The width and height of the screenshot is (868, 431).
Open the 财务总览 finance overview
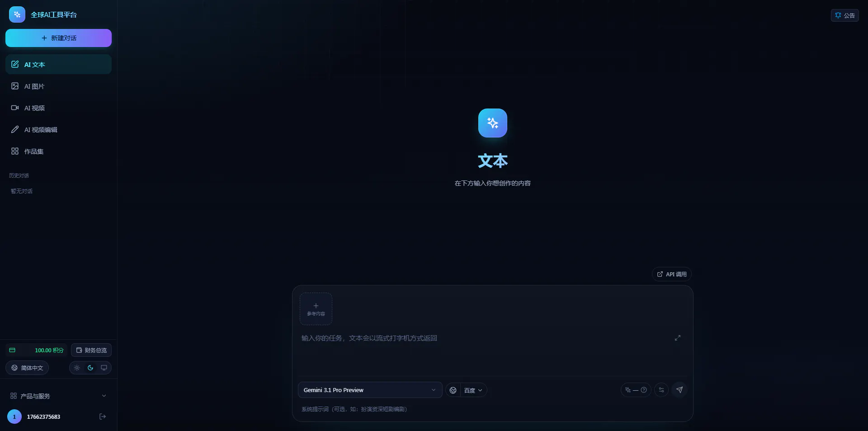pyautogui.click(x=91, y=350)
